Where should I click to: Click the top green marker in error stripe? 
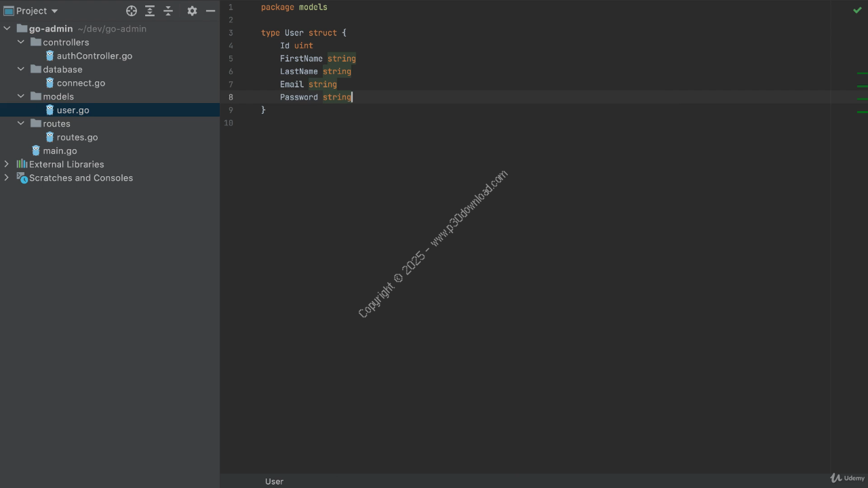tap(862, 73)
